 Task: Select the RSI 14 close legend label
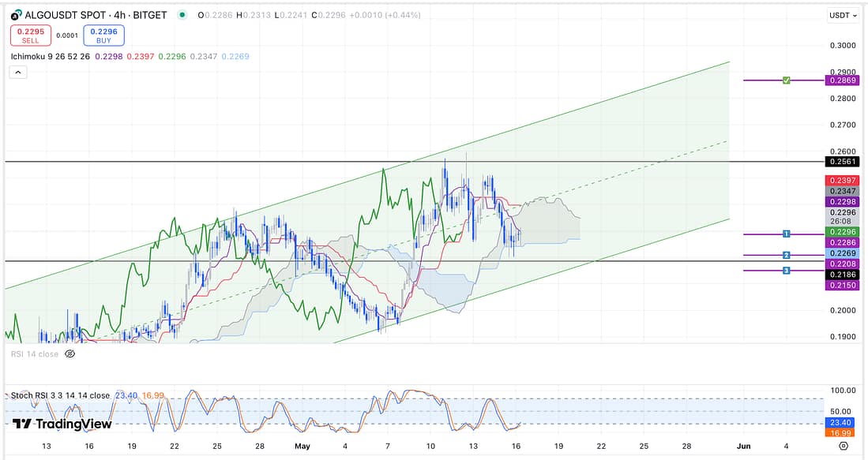[35, 354]
